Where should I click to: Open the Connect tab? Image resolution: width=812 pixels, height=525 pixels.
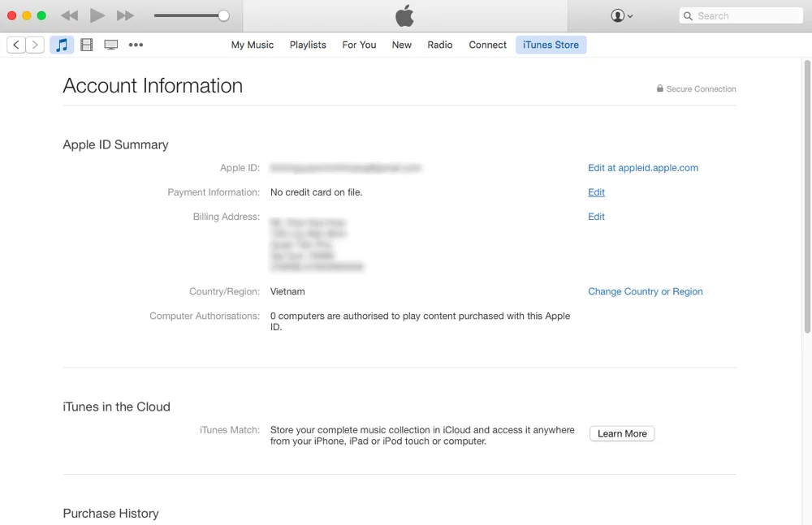[487, 45]
